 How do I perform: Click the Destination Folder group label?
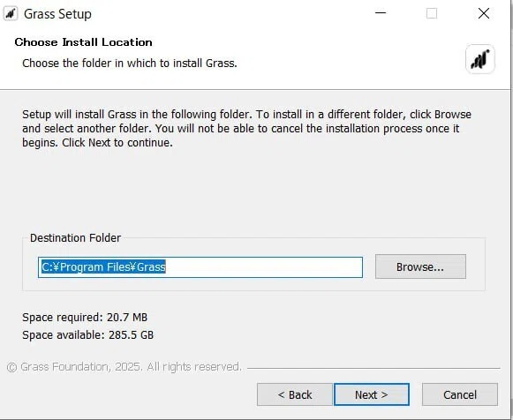76,237
